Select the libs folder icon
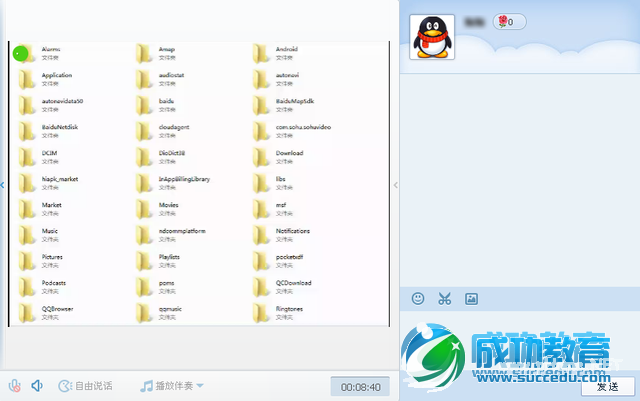 pos(260,183)
